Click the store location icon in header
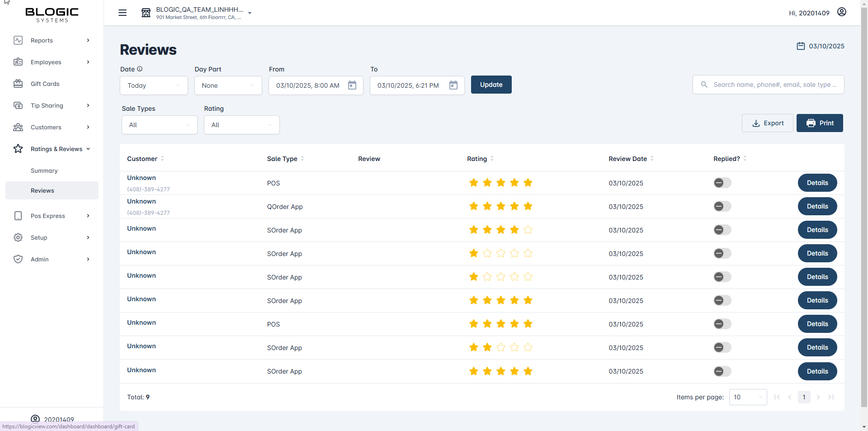This screenshot has height=431, width=868. coord(146,13)
